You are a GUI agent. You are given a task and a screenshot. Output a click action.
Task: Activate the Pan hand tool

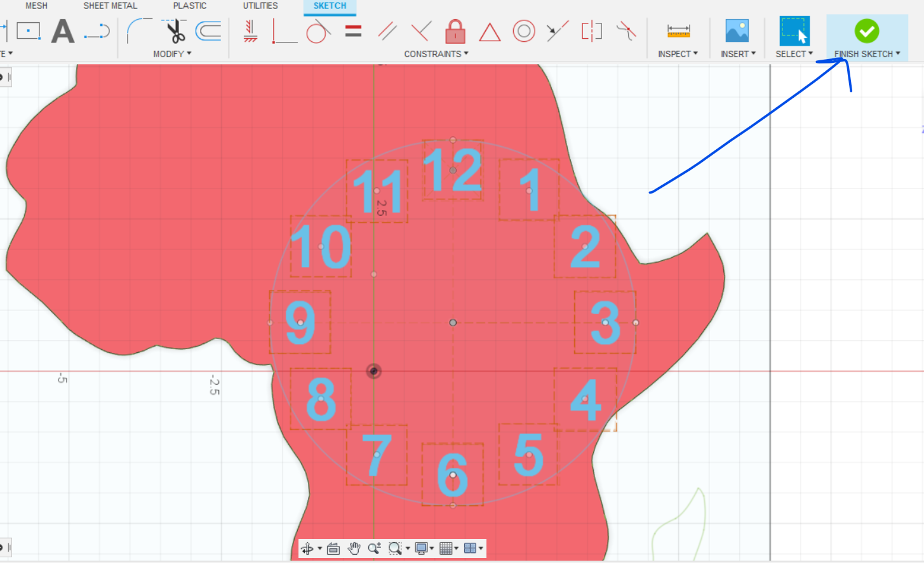pyautogui.click(x=354, y=548)
